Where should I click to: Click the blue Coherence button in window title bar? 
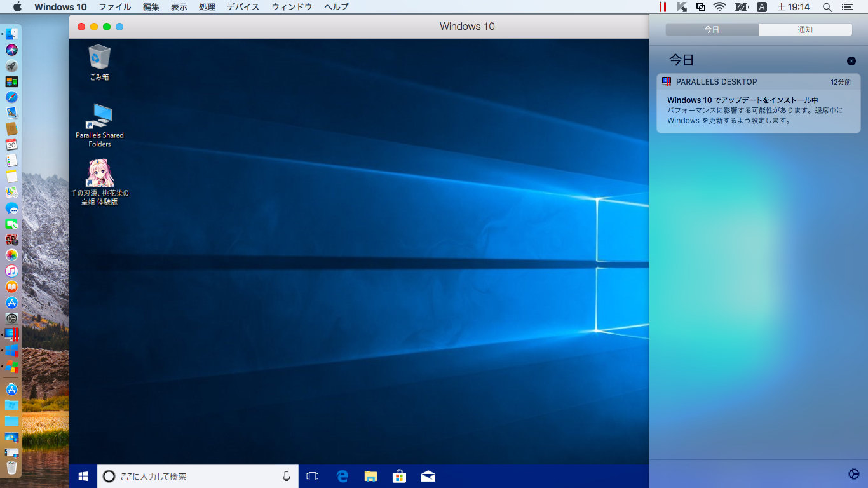click(119, 27)
